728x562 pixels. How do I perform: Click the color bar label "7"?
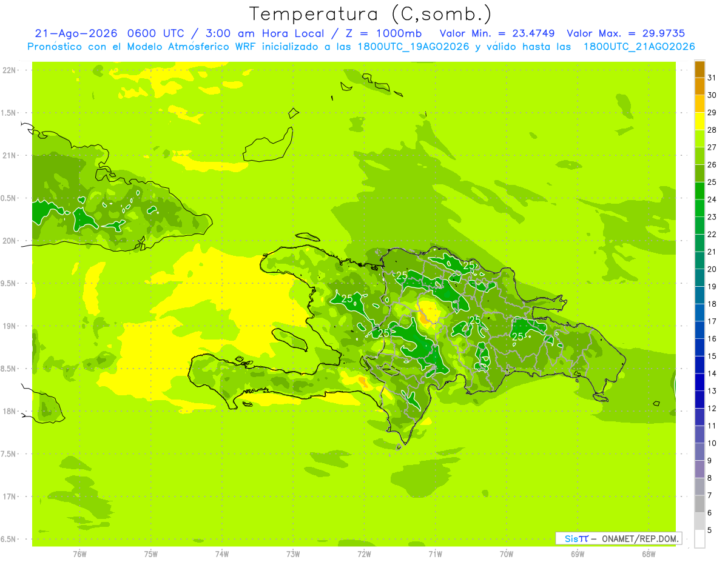710,496
